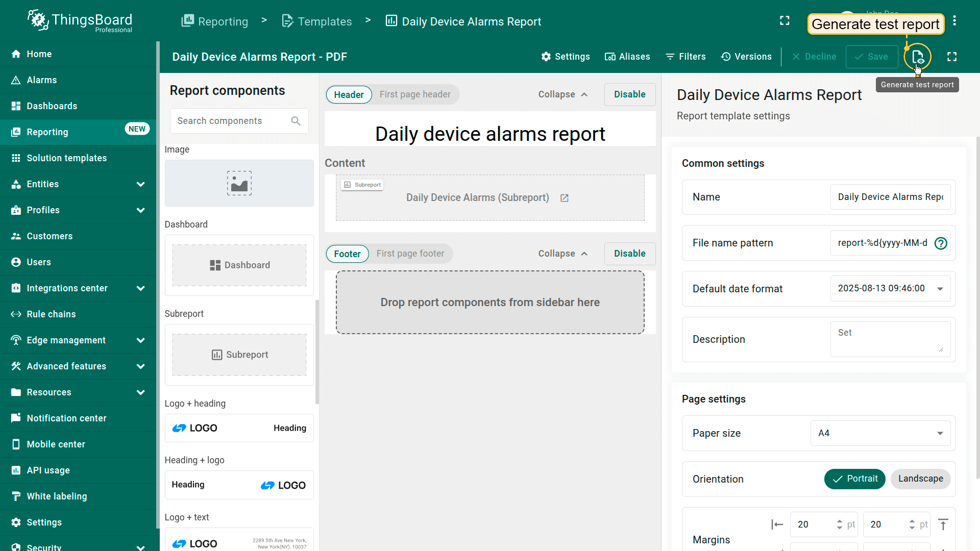Click the file name pattern help icon
The width and height of the screenshot is (980, 551).
940,243
